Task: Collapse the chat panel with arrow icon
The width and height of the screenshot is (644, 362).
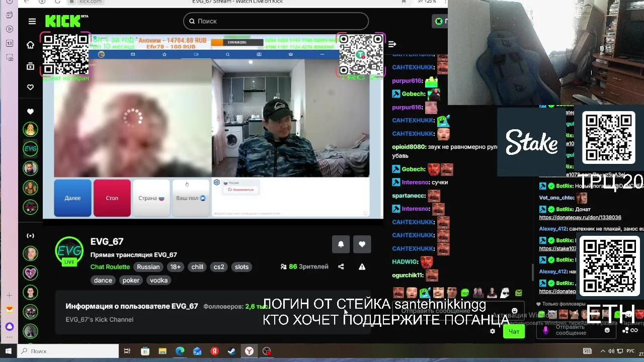Action: tap(392, 44)
